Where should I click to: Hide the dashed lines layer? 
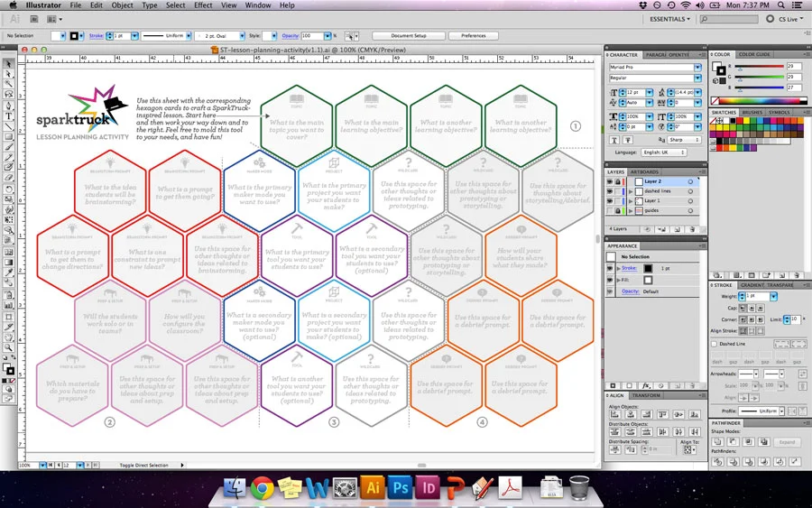[x=610, y=191]
